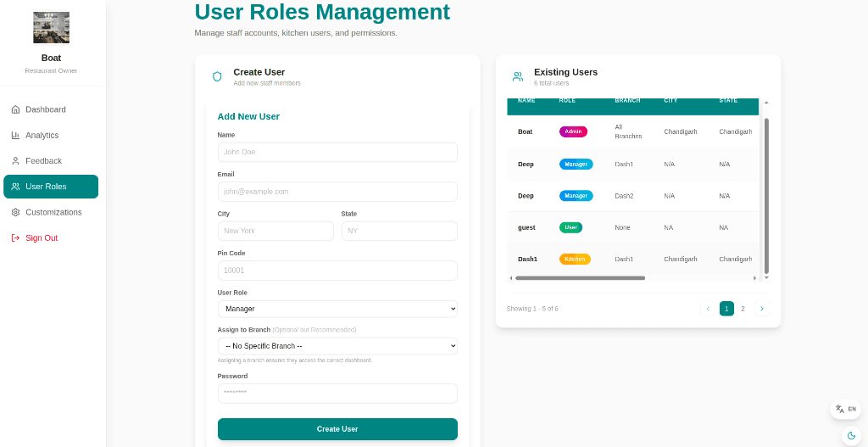Screen dimensions: 868x447
Task: Go to next page of users
Action: (x=762, y=309)
